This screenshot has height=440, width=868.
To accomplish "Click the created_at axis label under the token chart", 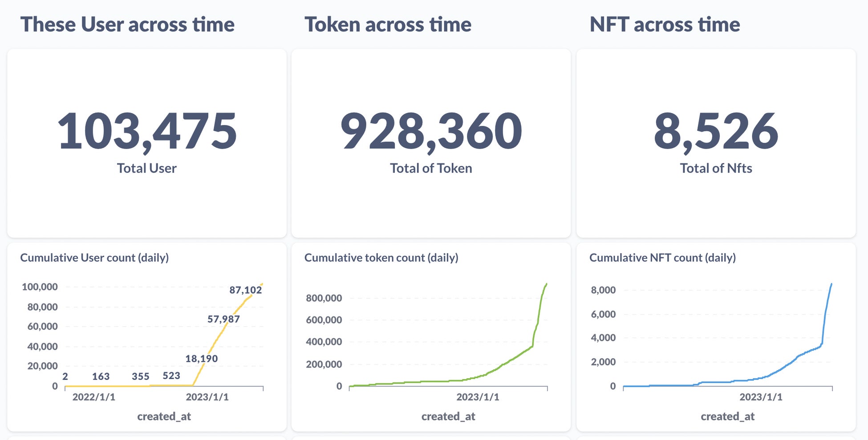I will tap(448, 416).
